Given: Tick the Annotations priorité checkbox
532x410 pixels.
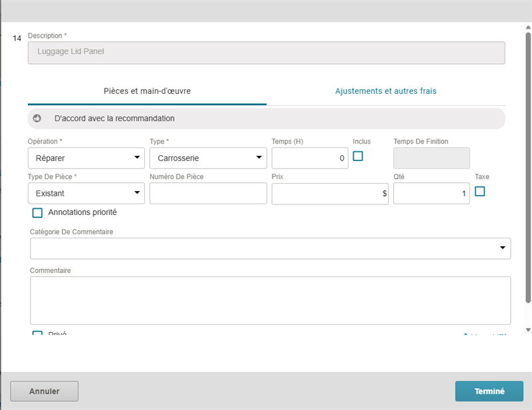Looking at the screenshot, I should [x=38, y=213].
